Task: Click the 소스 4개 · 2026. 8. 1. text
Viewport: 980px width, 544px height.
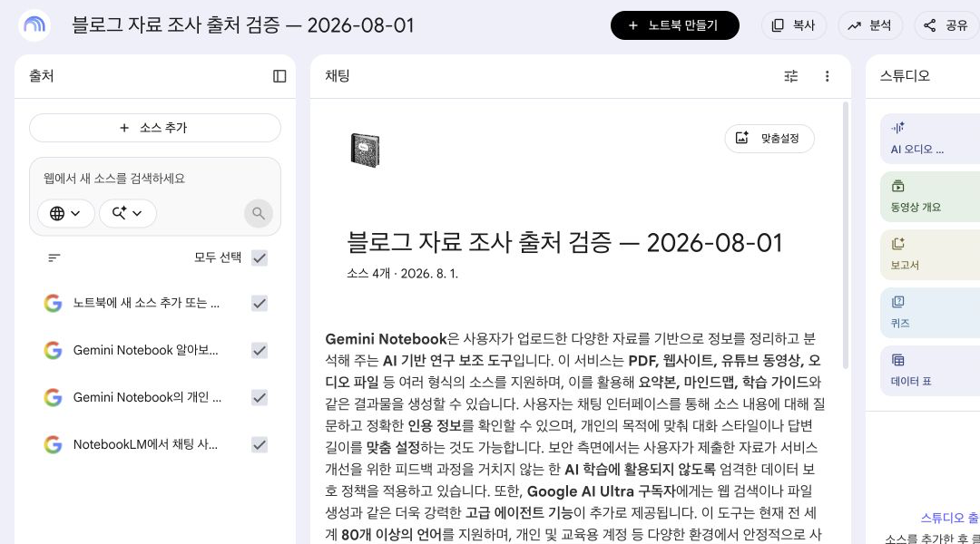Action: pos(403,274)
